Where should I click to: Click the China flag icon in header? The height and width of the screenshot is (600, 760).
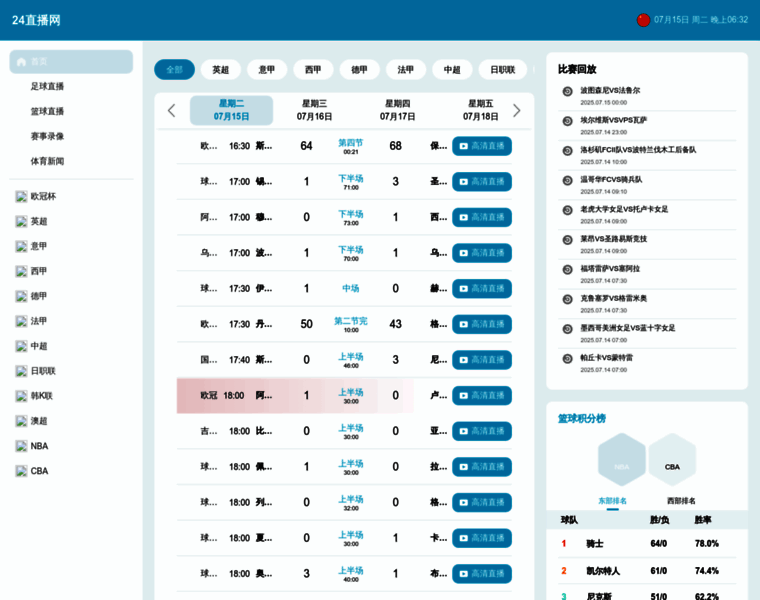[643, 20]
